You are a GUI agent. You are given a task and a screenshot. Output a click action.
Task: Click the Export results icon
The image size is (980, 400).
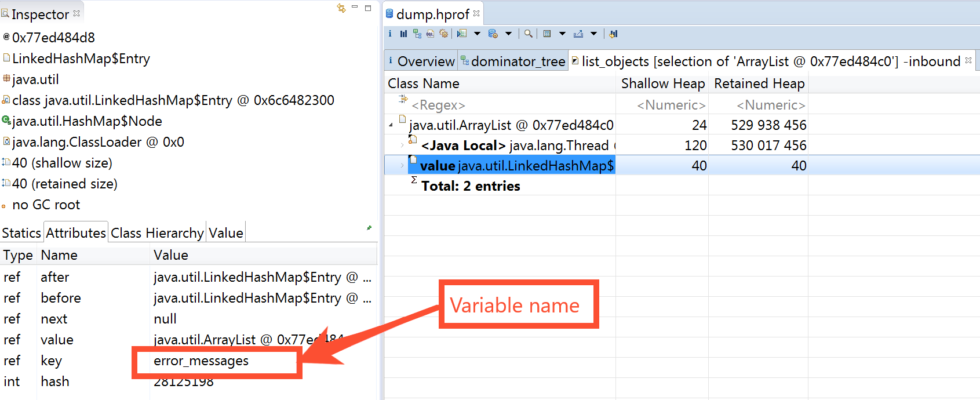tap(578, 34)
